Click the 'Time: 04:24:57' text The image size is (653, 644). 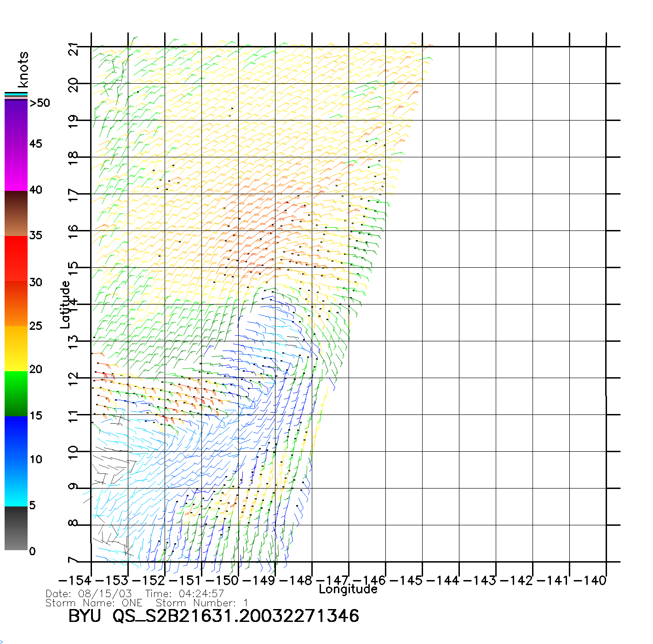[184, 593]
